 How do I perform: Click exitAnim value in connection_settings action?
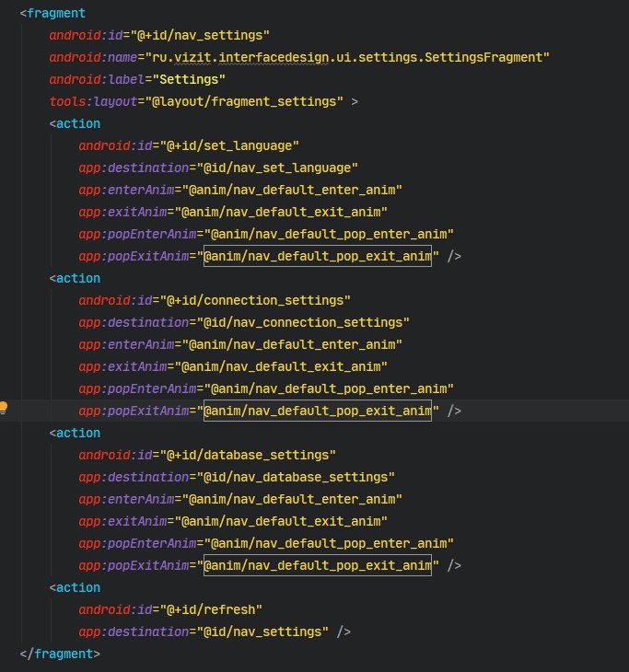point(280,367)
